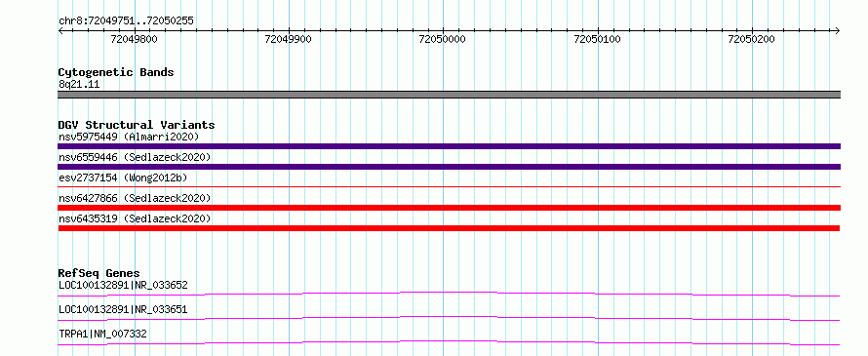Viewport: 868px width, 356px height.
Task: Click variant label nsv6559446 (Sedlazeck2020)
Action: (x=135, y=157)
